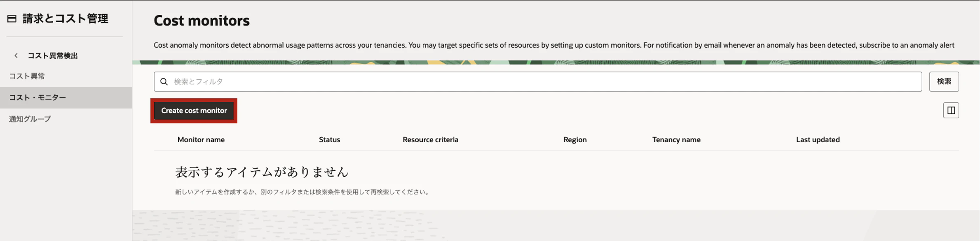
Task: Go back via the コスト異常検出 heading
Action: click(53, 56)
